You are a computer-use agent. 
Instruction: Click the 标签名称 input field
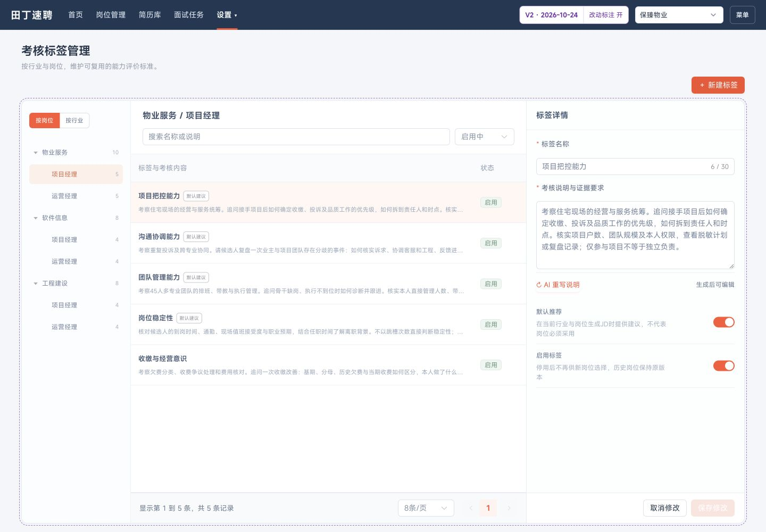click(635, 167)
